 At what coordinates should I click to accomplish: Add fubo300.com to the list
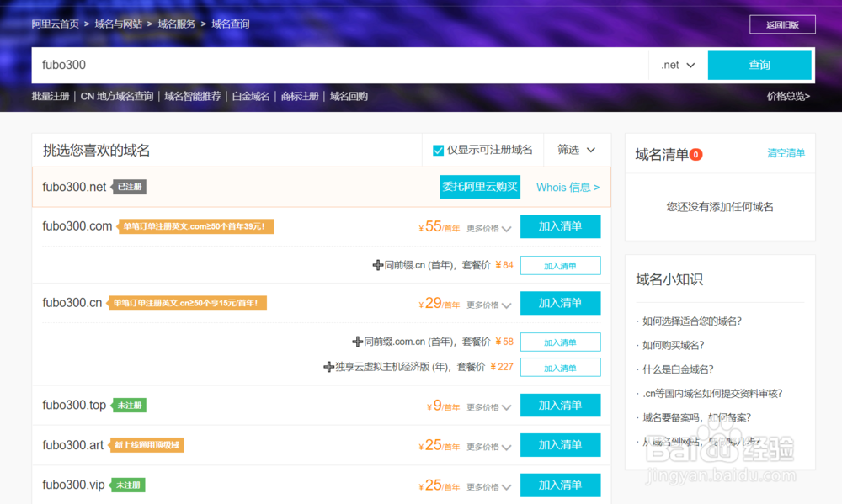(x=560, y=226)
